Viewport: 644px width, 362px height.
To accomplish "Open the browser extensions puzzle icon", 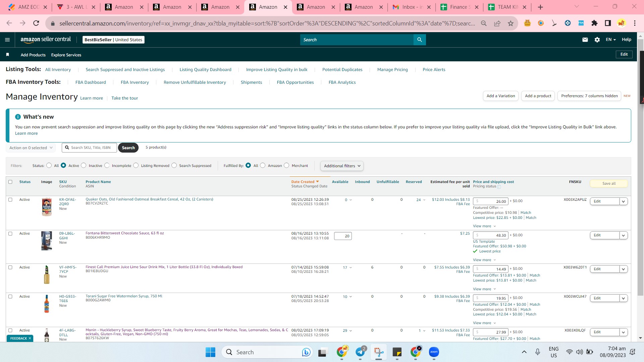I will [594, 23].
